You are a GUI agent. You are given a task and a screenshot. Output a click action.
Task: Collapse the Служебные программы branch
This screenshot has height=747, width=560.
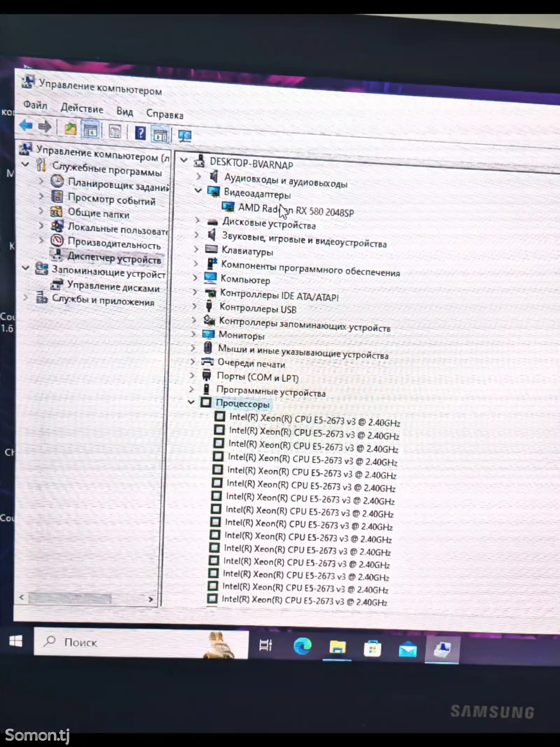[x=25, y=164]
